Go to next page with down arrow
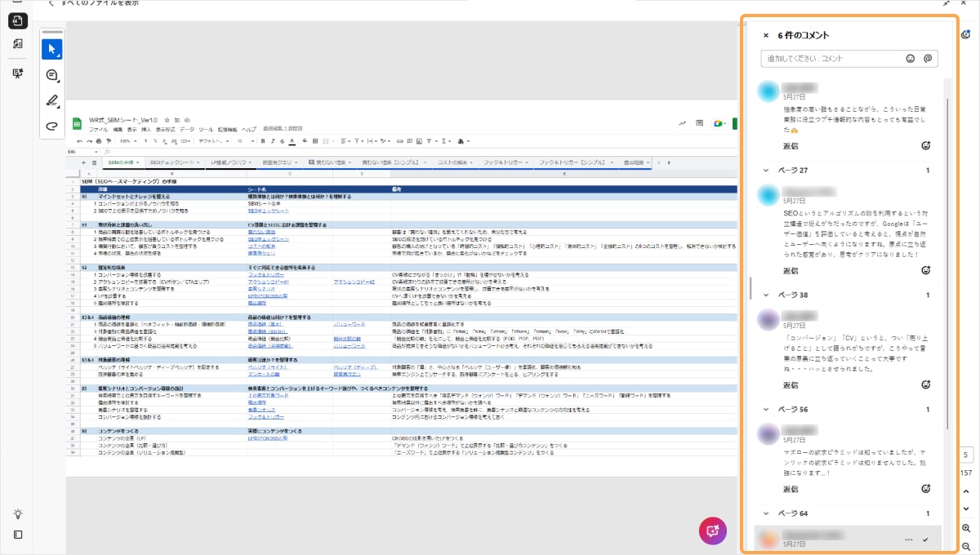Image resolution: width=980 pixels, height=555 pixels. (966, 509)
